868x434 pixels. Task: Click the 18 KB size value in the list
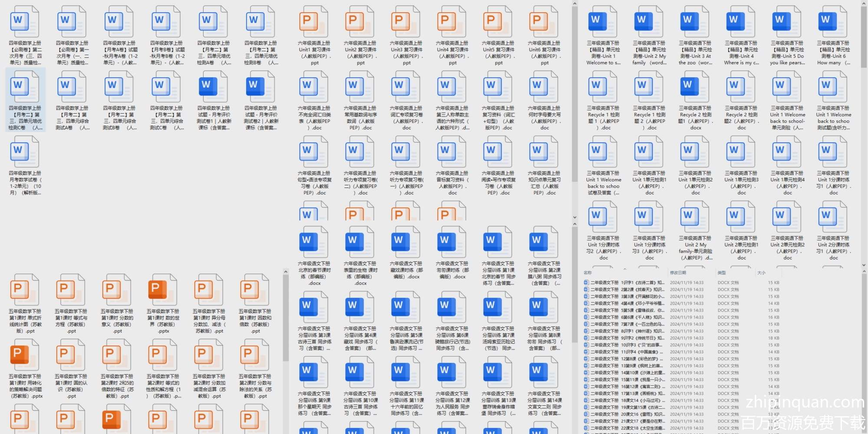773,338
